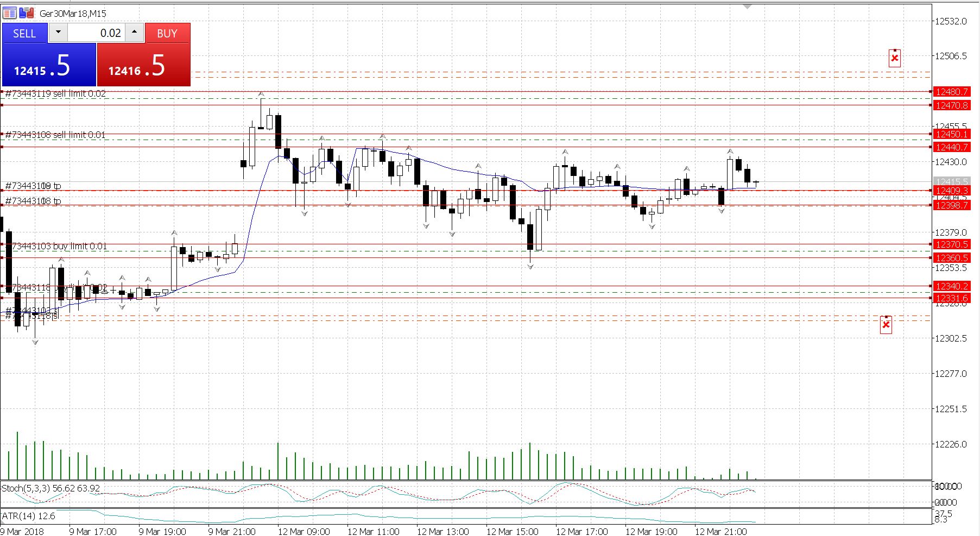The height and width of the screenshot is (536, 980).
Task: Click the 12532.0 price axis label
Action: [951, 21]
